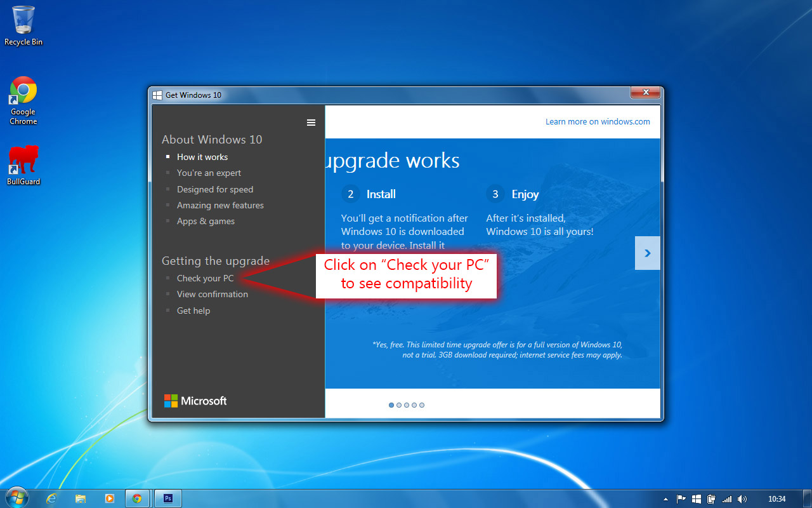Open the Windows Start orb

[x=17, y=498]
